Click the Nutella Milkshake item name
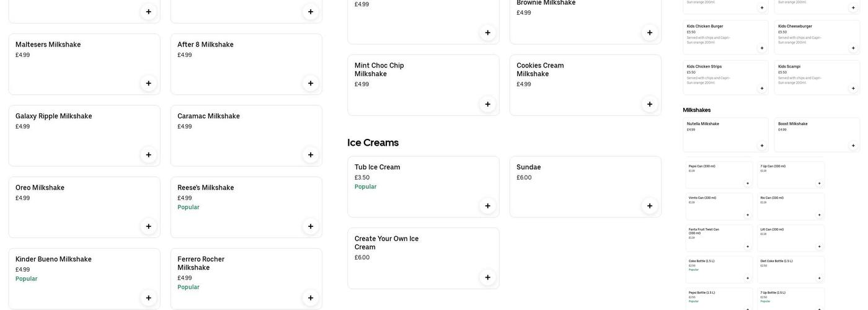This screenshot has width=868, height=310. tap(702, 124)
